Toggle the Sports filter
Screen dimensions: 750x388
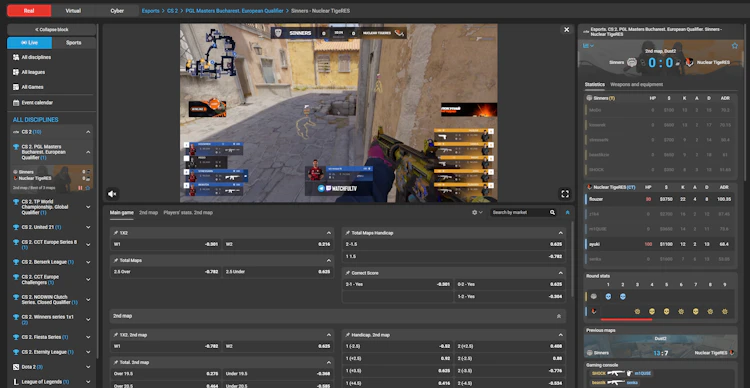[x=74, y=43]
